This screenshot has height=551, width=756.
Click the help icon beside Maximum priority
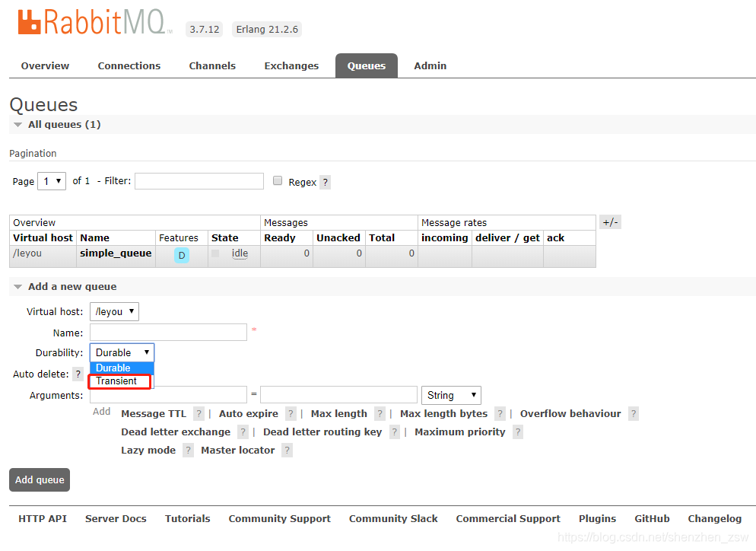[518, 432]
